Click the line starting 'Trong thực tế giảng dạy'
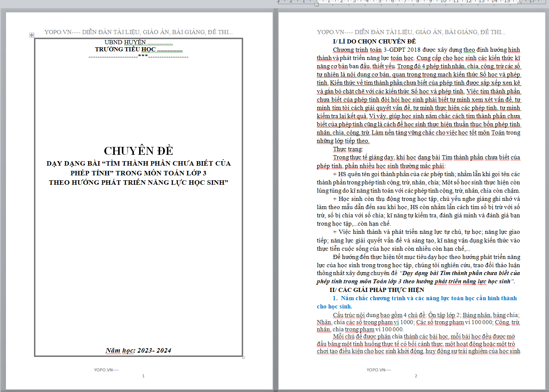This screenshot has height=392, width=549. click(x=426, y=157)
